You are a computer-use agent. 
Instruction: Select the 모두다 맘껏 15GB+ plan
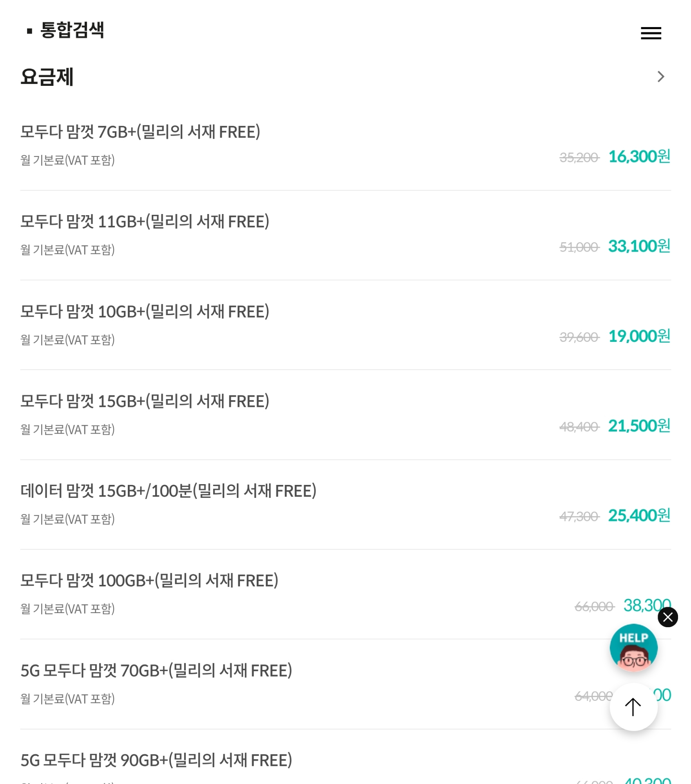(x=145, y=401)
